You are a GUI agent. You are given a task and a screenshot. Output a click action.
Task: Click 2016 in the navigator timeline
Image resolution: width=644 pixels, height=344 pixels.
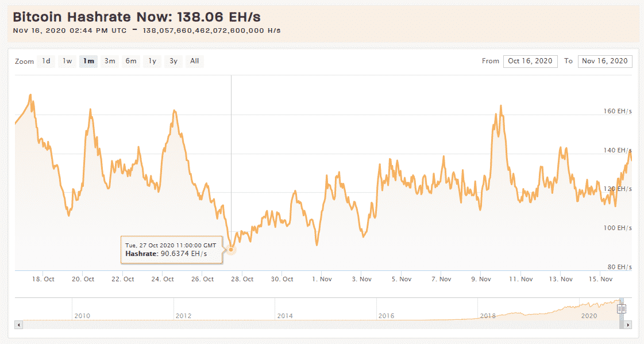pyautogui.click(x=385, y=316)
